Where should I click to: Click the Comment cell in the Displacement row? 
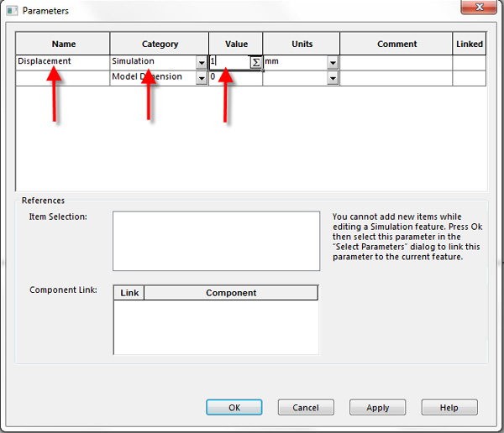(396, 62)
